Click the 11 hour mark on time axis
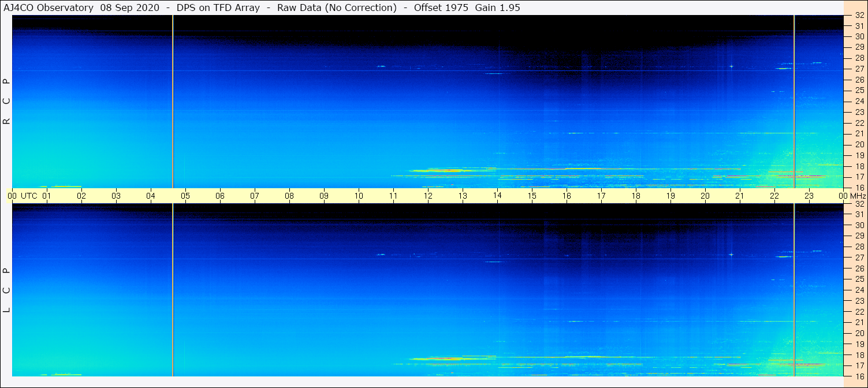868x388 pixels. (x=393, y=196)
